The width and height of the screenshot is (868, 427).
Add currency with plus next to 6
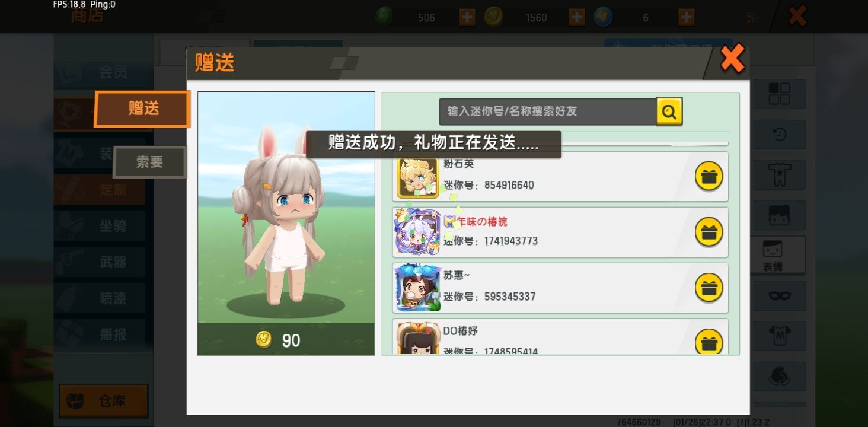coord(686,17)
